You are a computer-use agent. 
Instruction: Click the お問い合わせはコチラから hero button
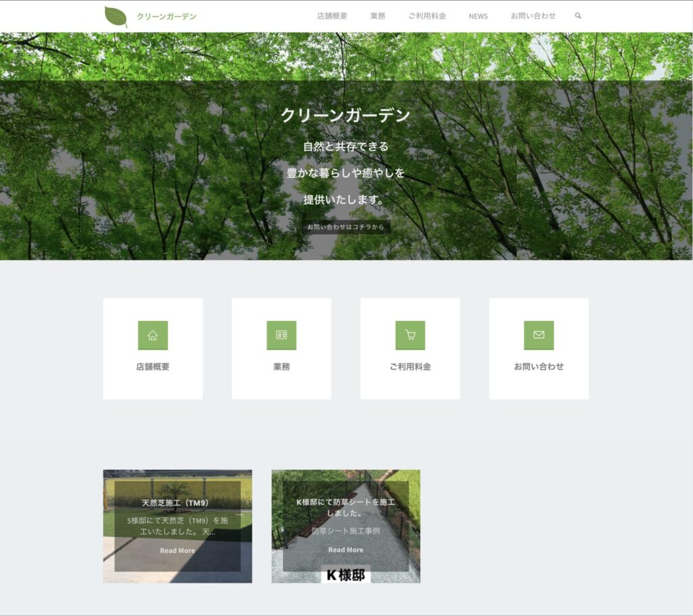(346, 227)
